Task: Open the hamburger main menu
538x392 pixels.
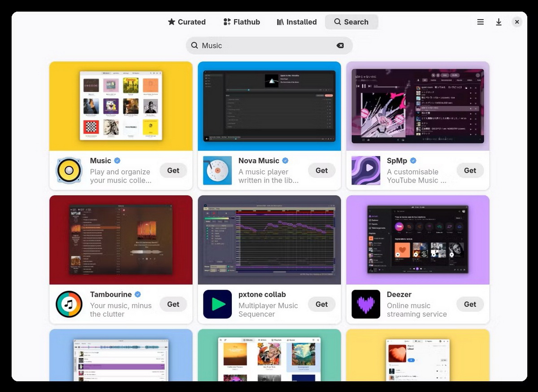Action: tap(481, 22)
